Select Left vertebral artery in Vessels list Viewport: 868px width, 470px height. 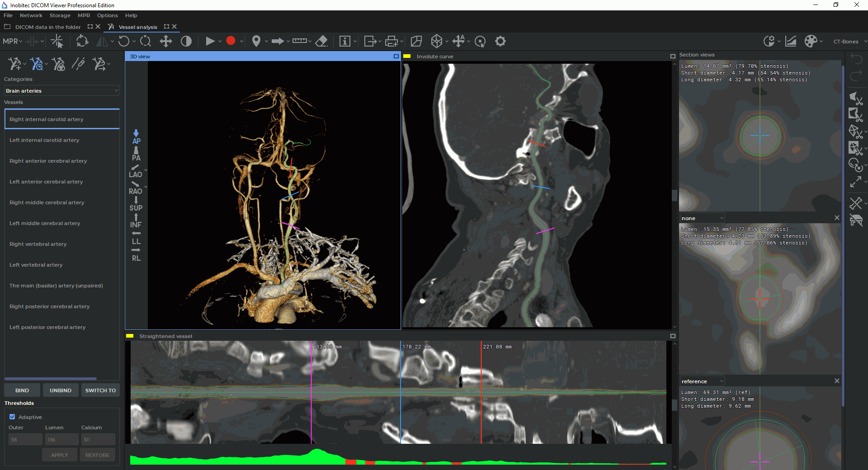click(x=62, y=265)
